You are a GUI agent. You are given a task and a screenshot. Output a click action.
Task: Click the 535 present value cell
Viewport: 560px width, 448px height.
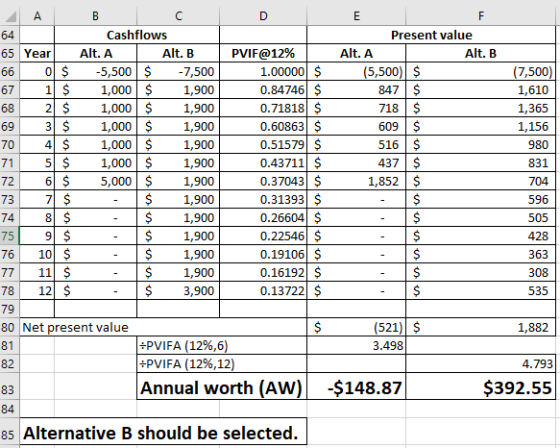pos(481,291)
